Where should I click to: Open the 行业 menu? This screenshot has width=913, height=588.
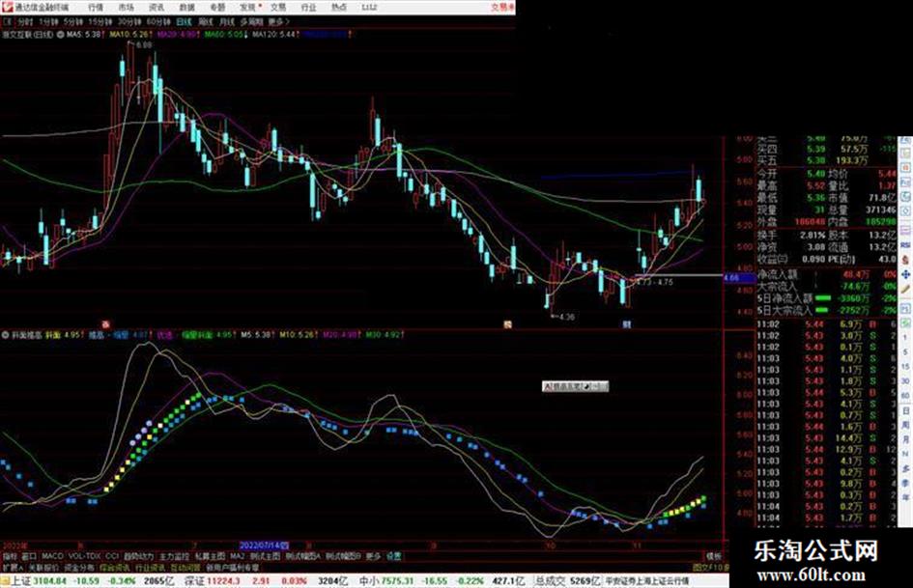coord(308,7)
